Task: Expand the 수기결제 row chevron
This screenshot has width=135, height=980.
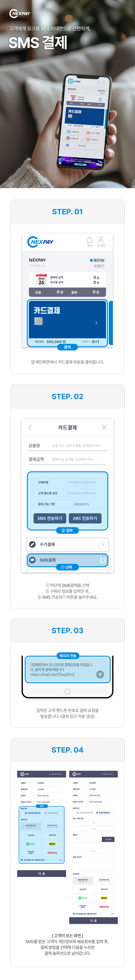Action: pos(102,544)
